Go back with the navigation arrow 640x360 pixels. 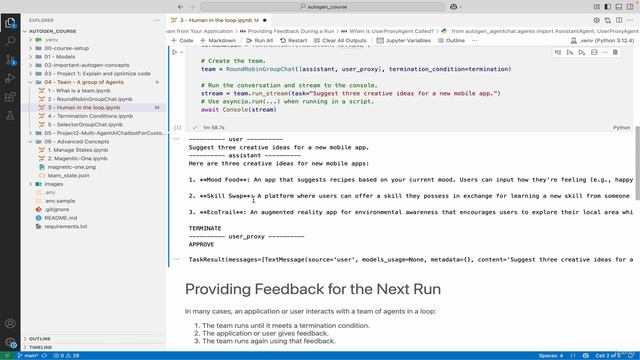(180, 7)
